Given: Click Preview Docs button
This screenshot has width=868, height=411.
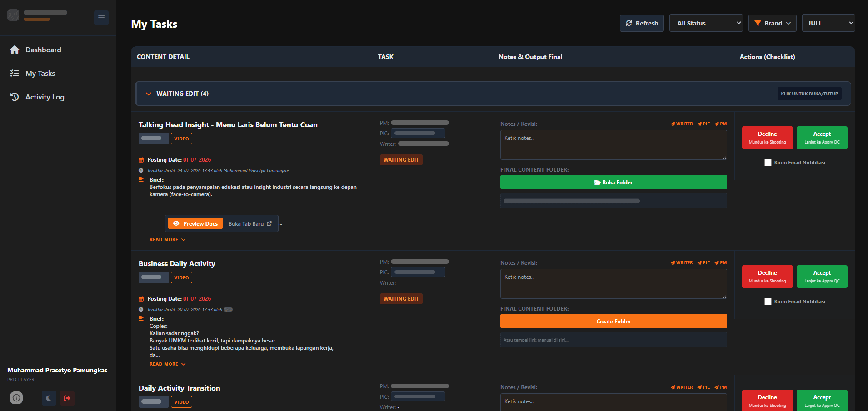Looking at the screenshot, I should (x=195, y=223).
